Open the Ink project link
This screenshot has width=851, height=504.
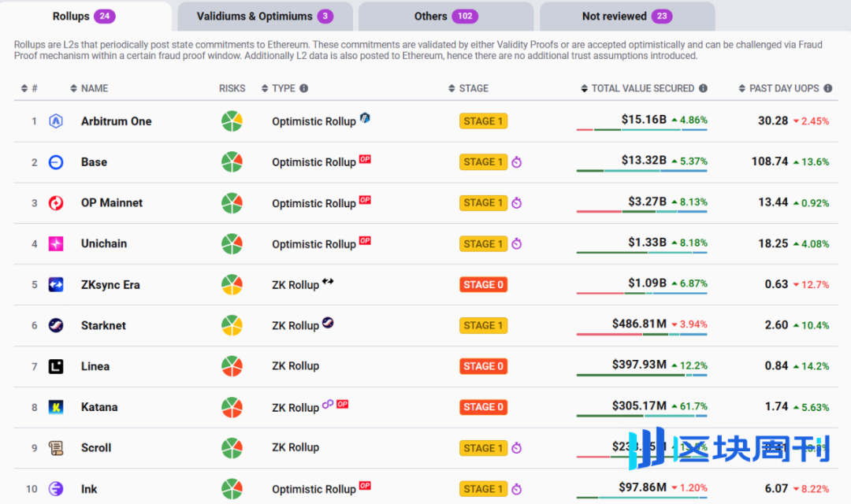pyautogui.click(x=89, y=489)
